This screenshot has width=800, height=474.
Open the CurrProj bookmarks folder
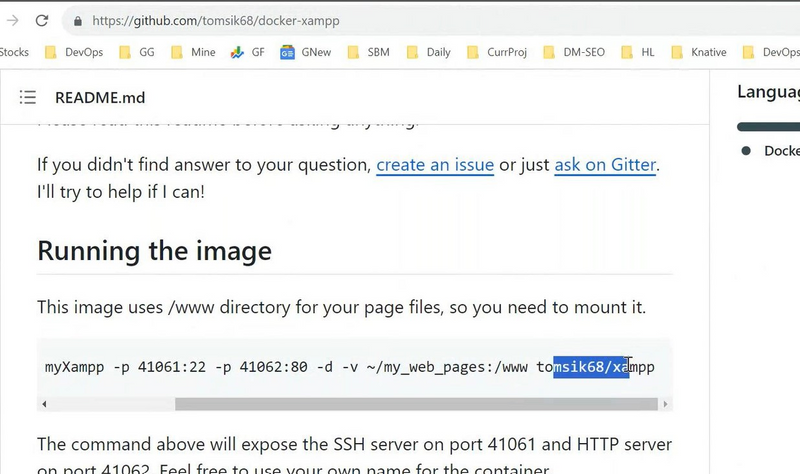tap(496, 52)
